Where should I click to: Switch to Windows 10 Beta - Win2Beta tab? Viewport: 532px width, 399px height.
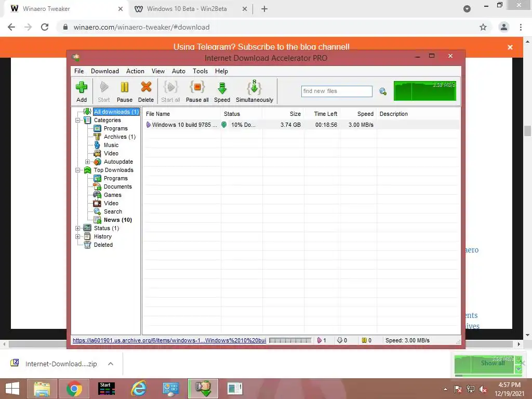point(187,9)
